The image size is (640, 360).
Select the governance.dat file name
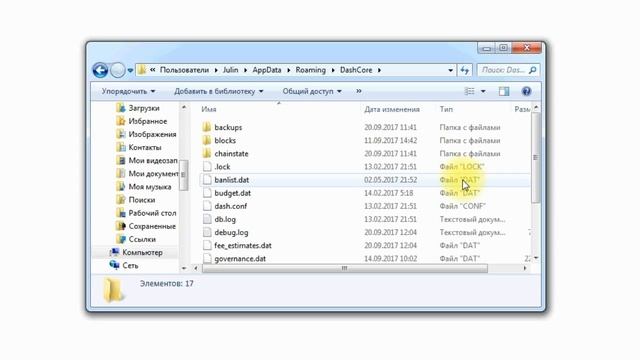[240, 259]
